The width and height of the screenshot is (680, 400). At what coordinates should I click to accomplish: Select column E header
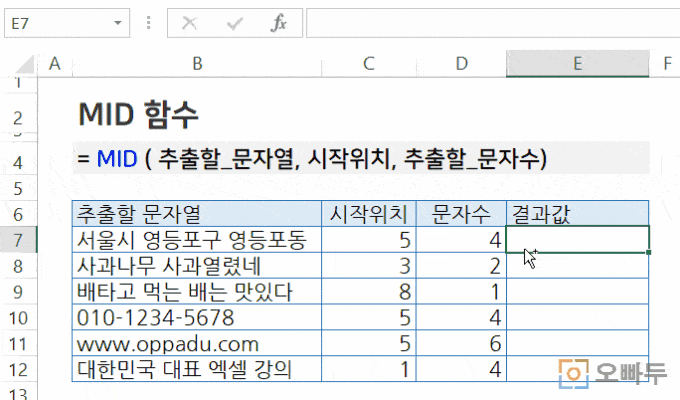[x=578, y=64]
